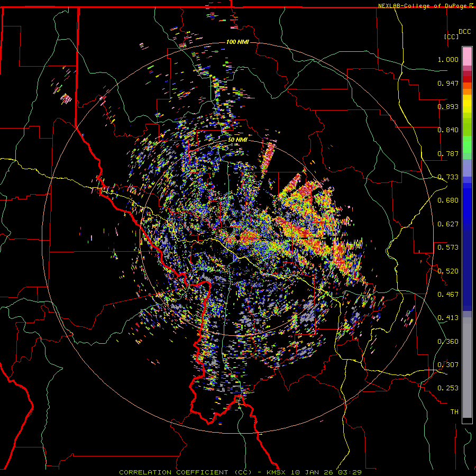Viewport: 476px width, 476px height.
Task: Click the 0.573 scale value
Action: 448,248
